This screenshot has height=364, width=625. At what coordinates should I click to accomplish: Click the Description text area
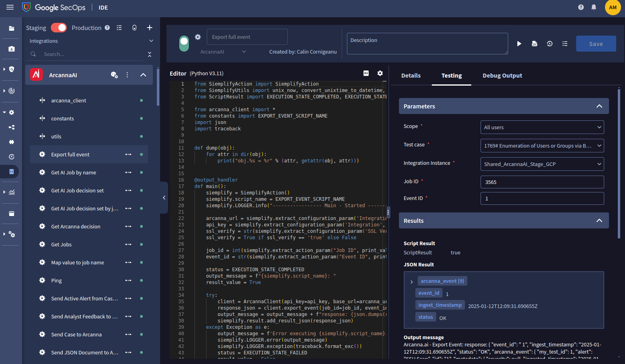(427, 44)
